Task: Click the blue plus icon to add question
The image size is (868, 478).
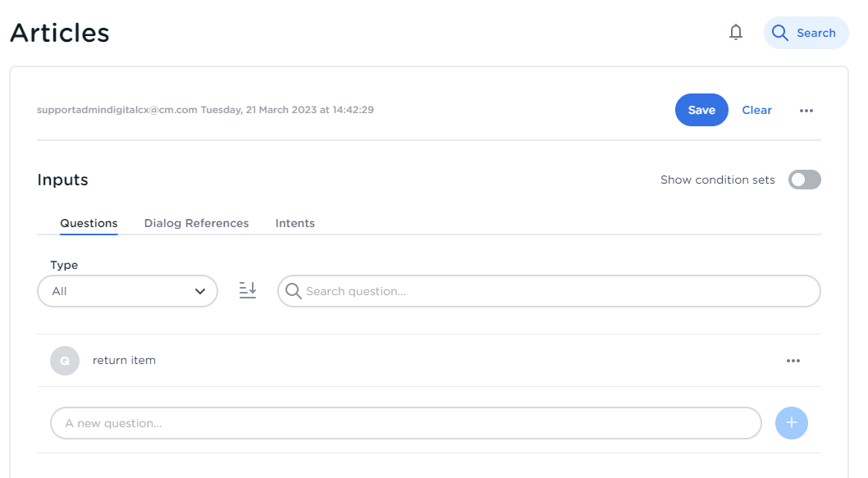Action: coord(791,423)
